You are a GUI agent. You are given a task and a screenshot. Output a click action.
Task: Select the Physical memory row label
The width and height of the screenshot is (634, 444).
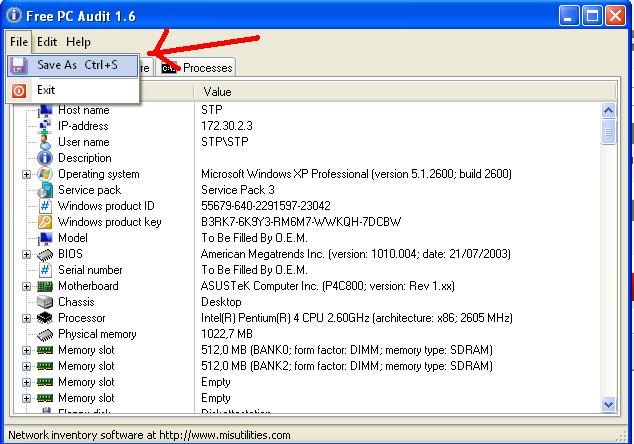pyautogui.click(x=97, y=334)
